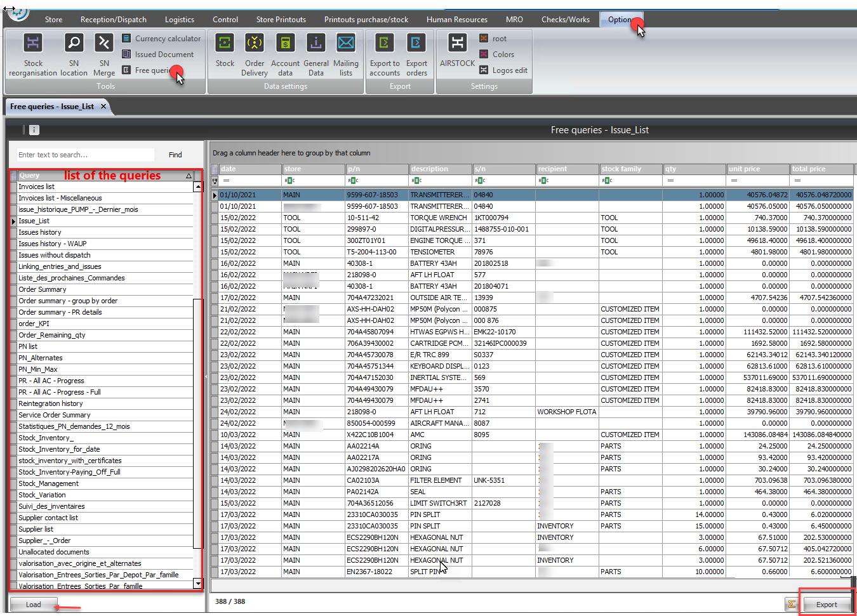Click the info icon above the search box
The height and width of the screenshot is (616, 857).
coord(34,130)
